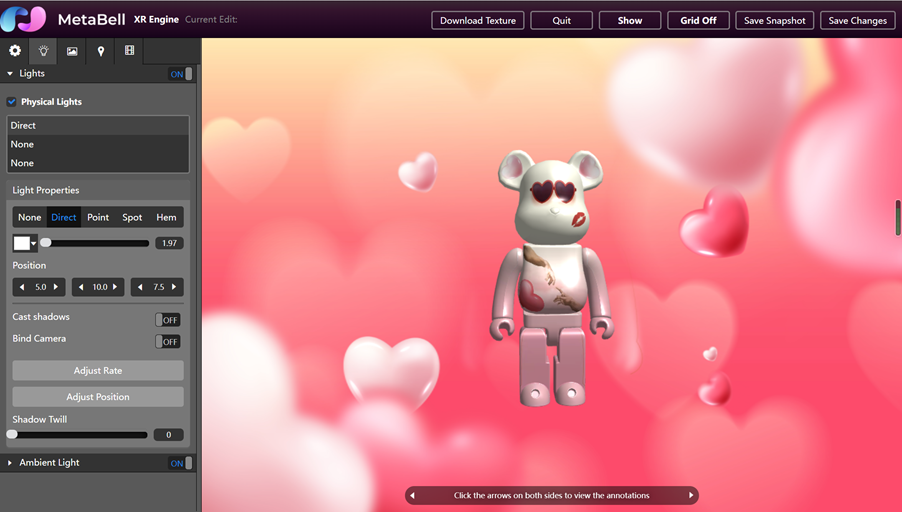Increase Y position value 10.0
This screenshot has width=902, height=512.
point(115,287)
